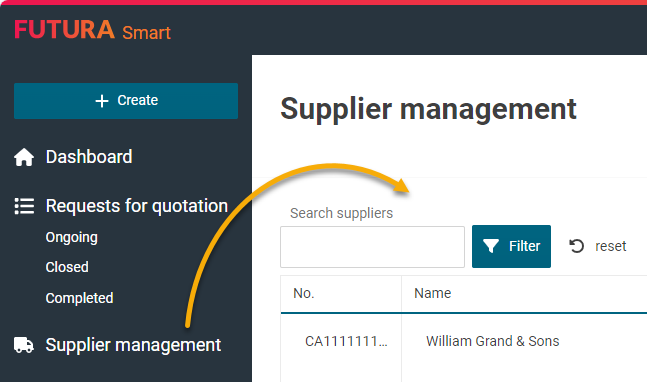647x382 pixels.
Task: Sort by the Name column header
Action: (432, 293)
